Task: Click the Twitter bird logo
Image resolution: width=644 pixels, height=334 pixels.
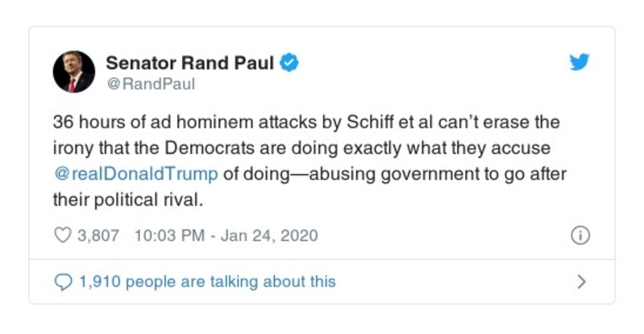Action: (x=579, y=63)
